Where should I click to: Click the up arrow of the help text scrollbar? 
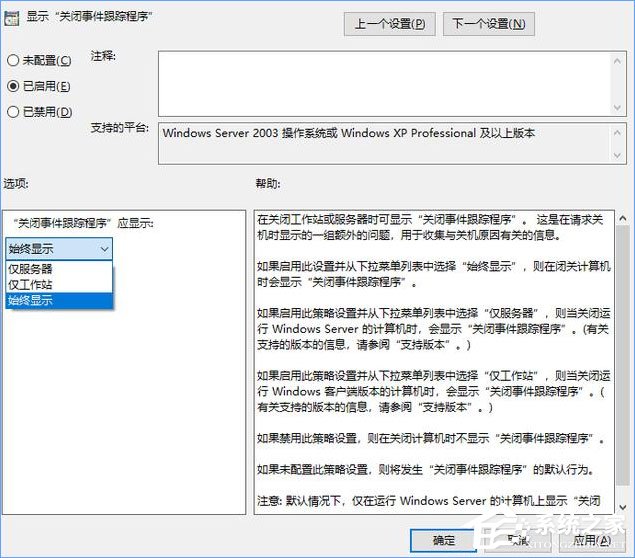[623, 218]
